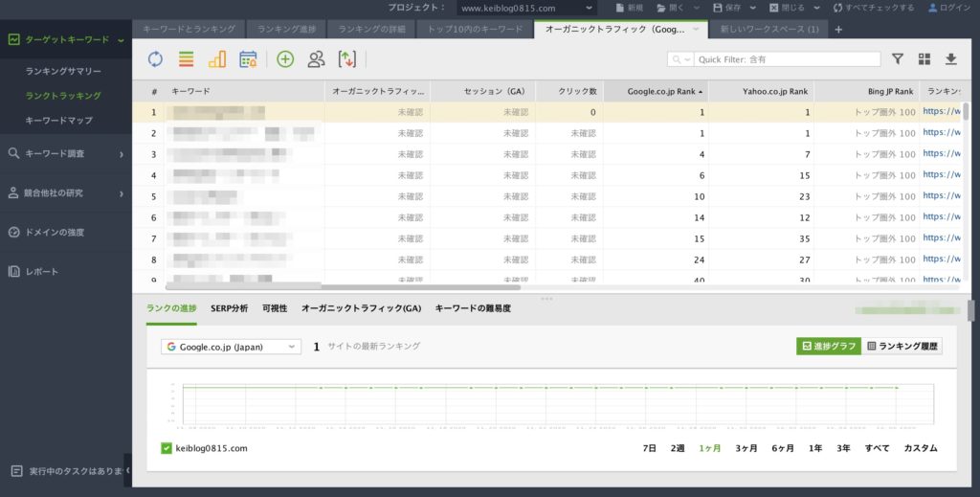
Task: Click 新規 new project button
Action: [x=630, y=8]
